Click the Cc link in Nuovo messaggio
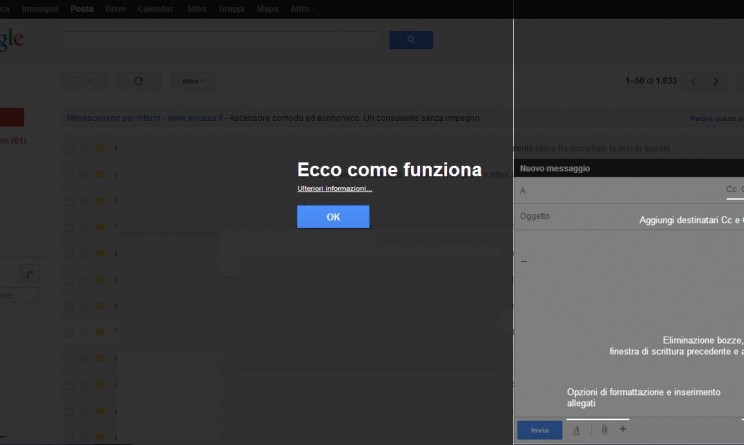The width and height of the screenshot is (744, 445). [x=731, y=189]
